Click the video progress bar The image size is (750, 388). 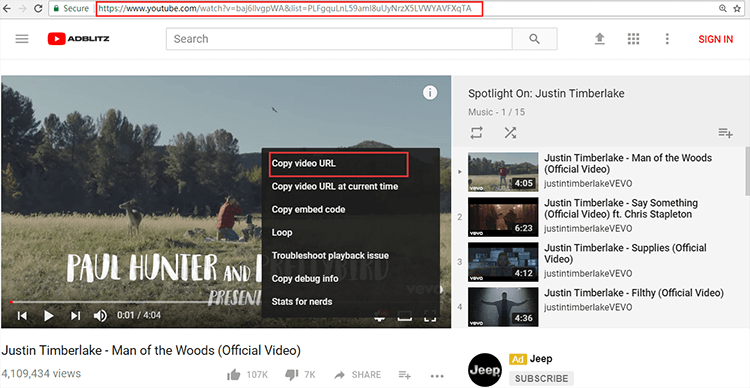(x=226, y=302)
